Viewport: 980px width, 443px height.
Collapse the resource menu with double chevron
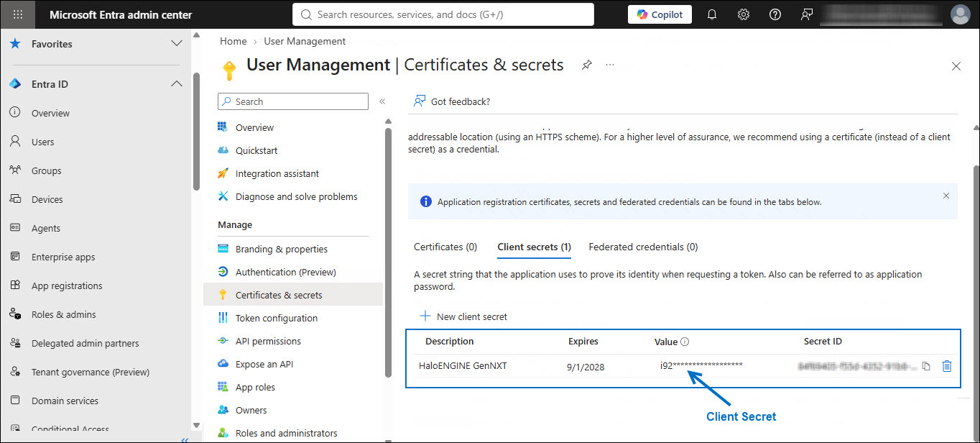[x=382, y=101]
